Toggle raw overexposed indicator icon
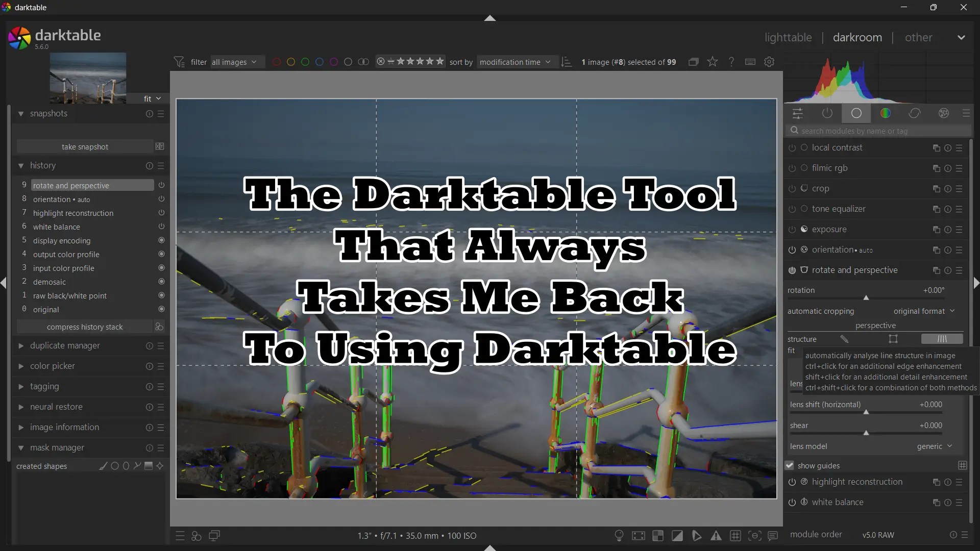The width and height of the screenshot is (980, 551). (x=658, y=536)
